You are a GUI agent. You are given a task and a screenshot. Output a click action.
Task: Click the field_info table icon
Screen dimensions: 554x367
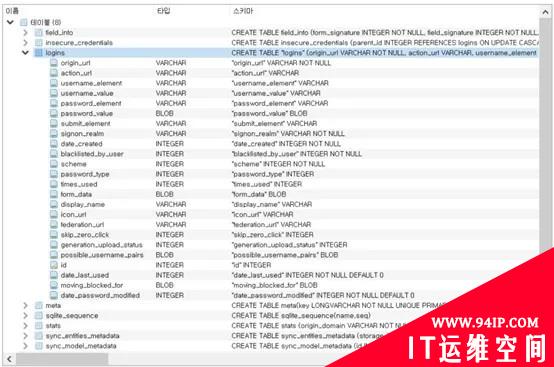[39, 33]
